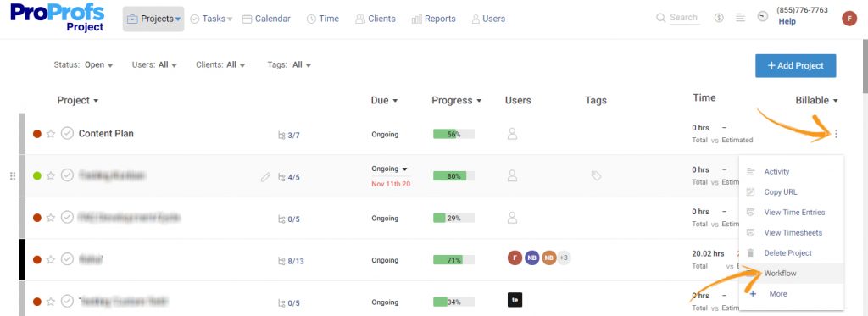Open the Tasks dropdown in the navbar
The image size is (868, 316).
[x=211, y=19]
